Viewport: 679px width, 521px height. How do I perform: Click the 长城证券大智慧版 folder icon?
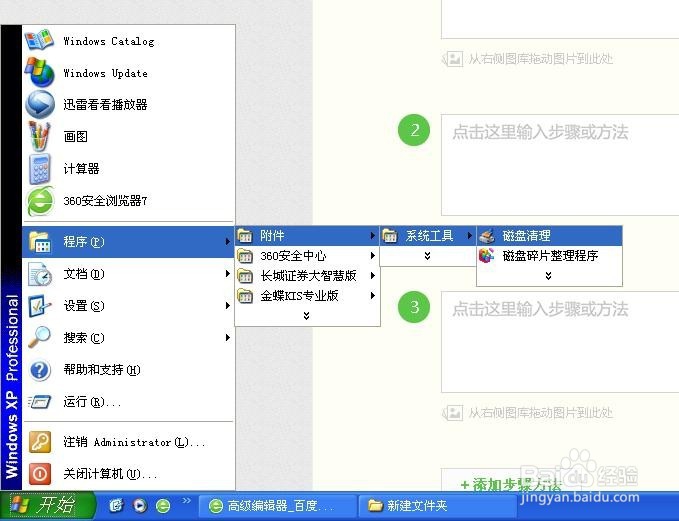coord(245,275)
